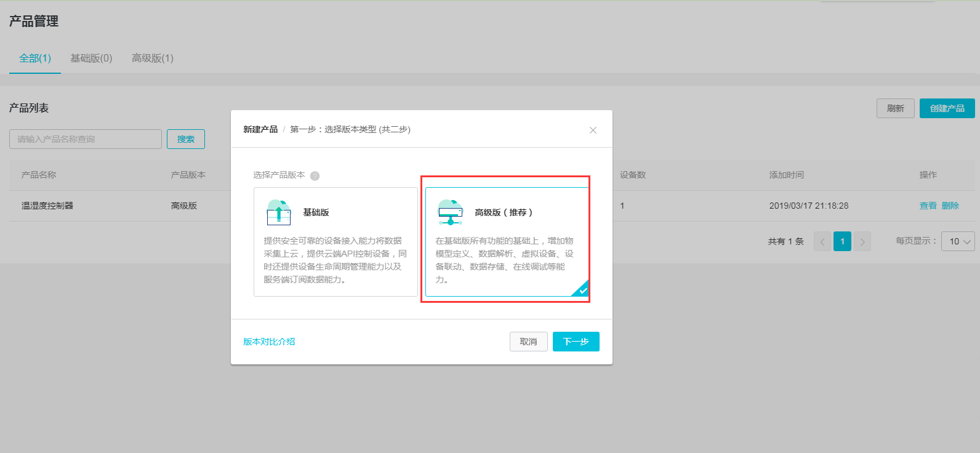The width and height of the screenshot is (980, 453).
Task: Click the 产品版本 column header
Action: (188, 175)
